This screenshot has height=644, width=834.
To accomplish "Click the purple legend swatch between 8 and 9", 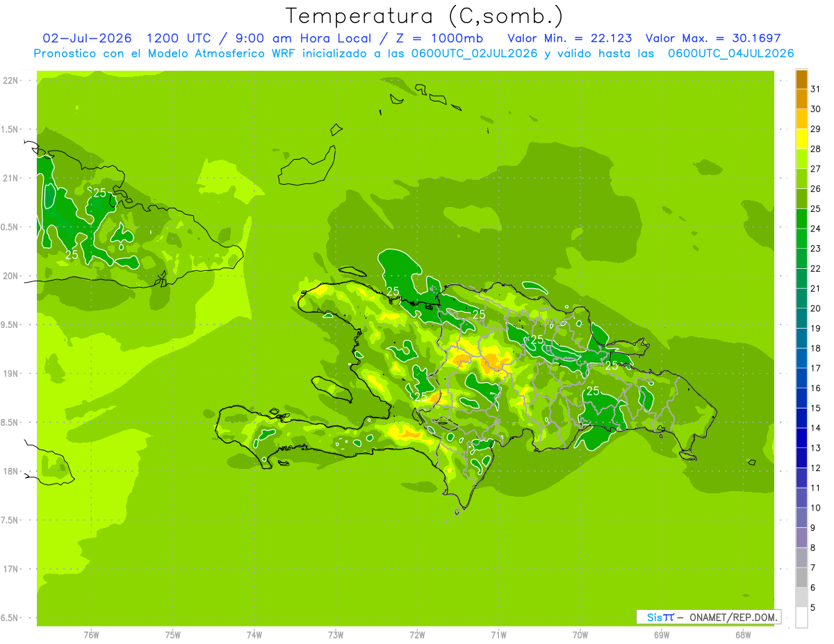I will pos(801,538).
